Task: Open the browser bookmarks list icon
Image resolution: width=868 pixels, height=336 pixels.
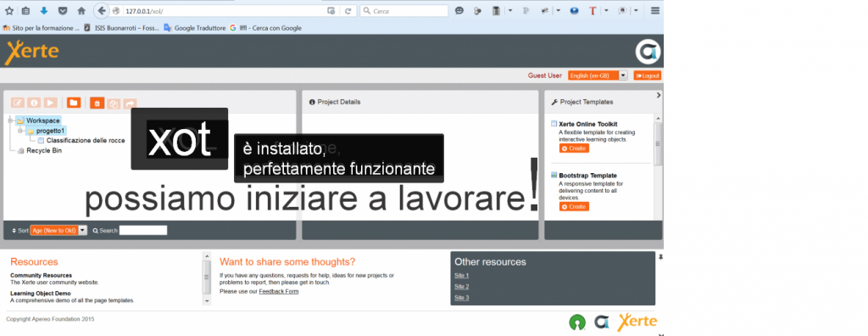Action: (25, 10)
